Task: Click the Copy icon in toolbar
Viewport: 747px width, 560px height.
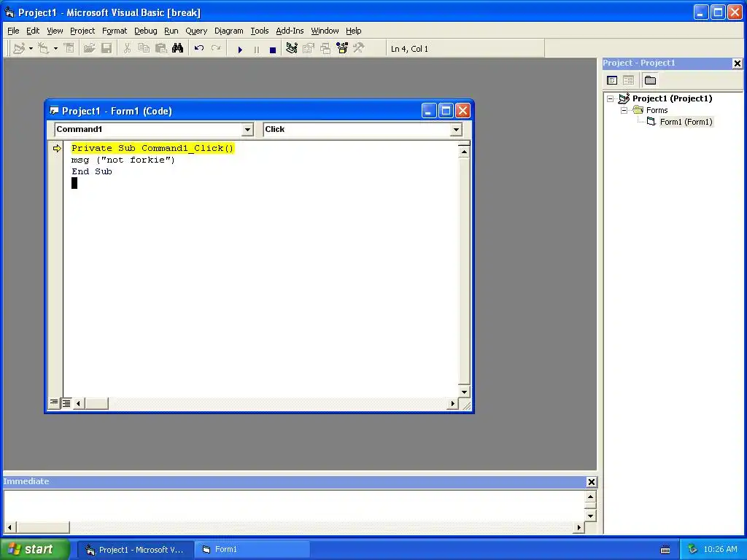Action: click(x=144, y=49)
